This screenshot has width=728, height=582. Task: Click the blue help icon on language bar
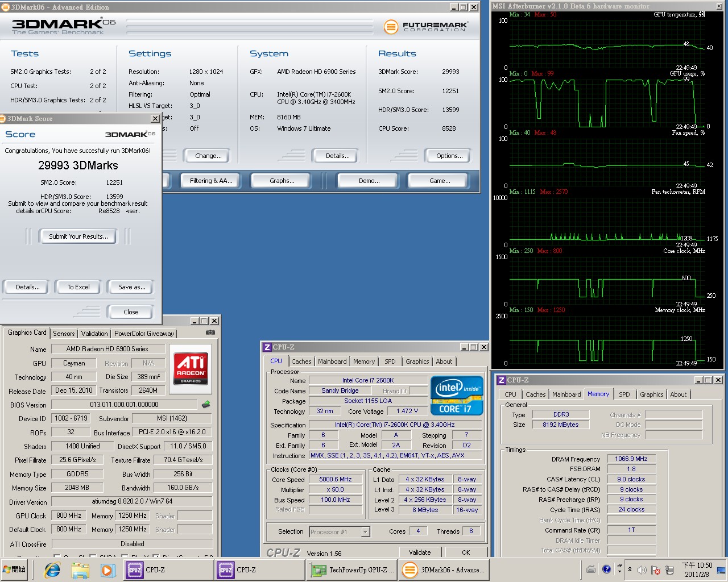click(x=606, y=569)
